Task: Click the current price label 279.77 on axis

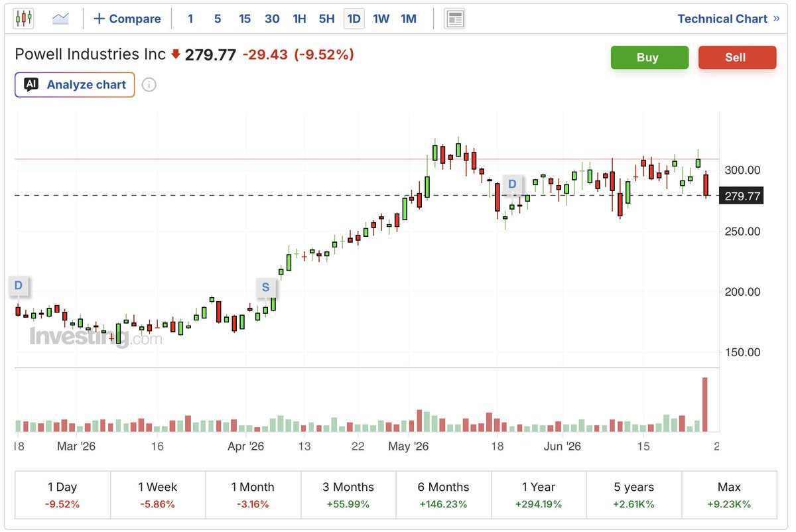Action: 742,196
